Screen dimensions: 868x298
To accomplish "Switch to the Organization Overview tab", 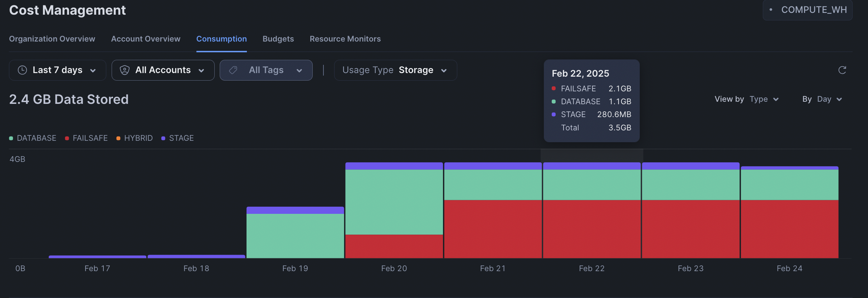I will coord(52,39).
